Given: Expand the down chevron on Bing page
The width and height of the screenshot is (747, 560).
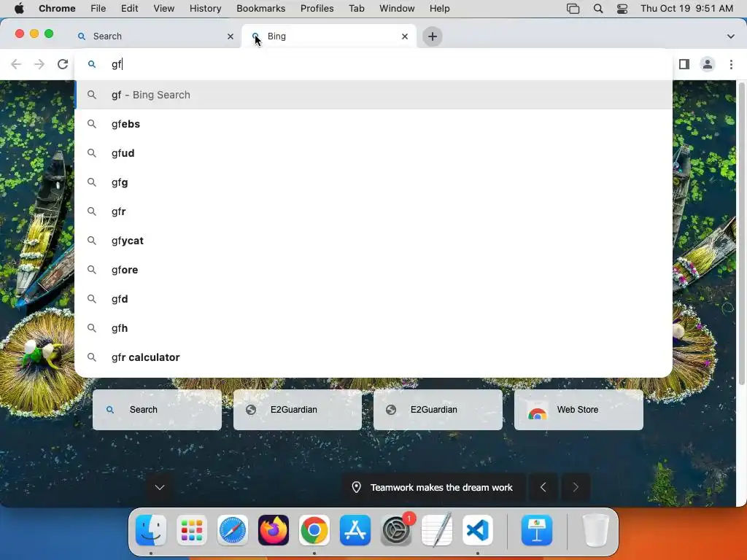Looking at the screenshot, I should [160, 487].
